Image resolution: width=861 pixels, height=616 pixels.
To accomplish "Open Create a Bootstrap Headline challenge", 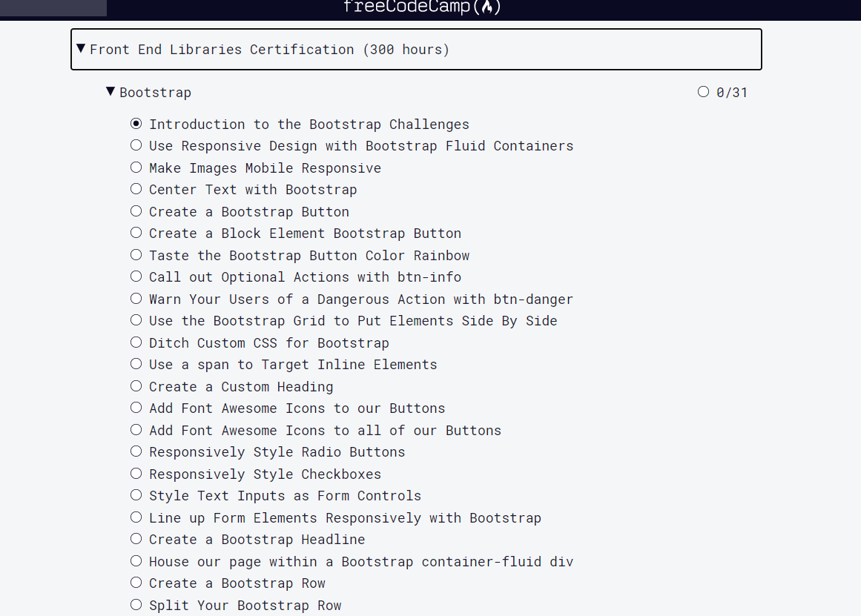I will coord(257,540).
